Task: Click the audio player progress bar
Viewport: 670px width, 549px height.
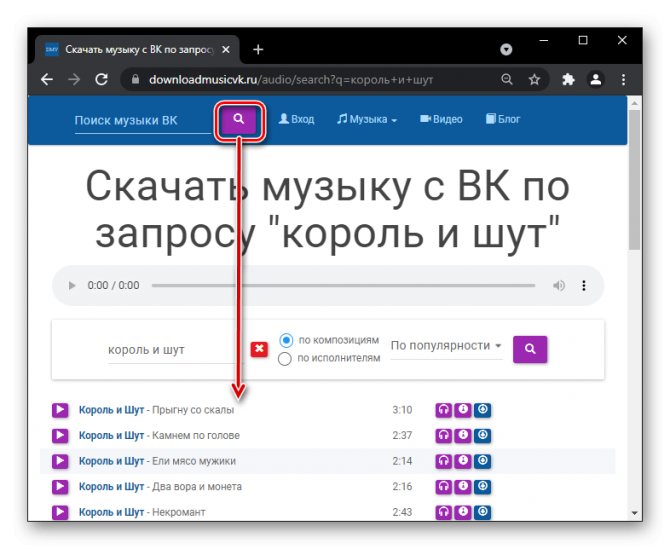Action: click(x=343, y=285)
